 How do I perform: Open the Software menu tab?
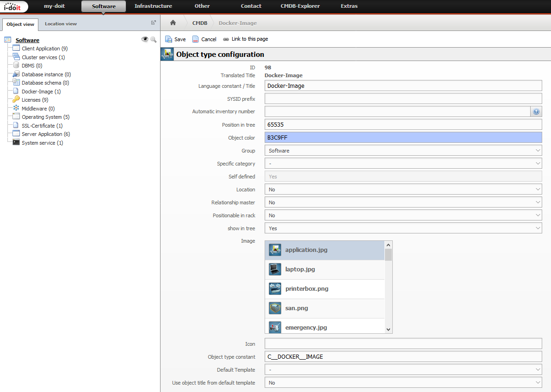(104, 6)
